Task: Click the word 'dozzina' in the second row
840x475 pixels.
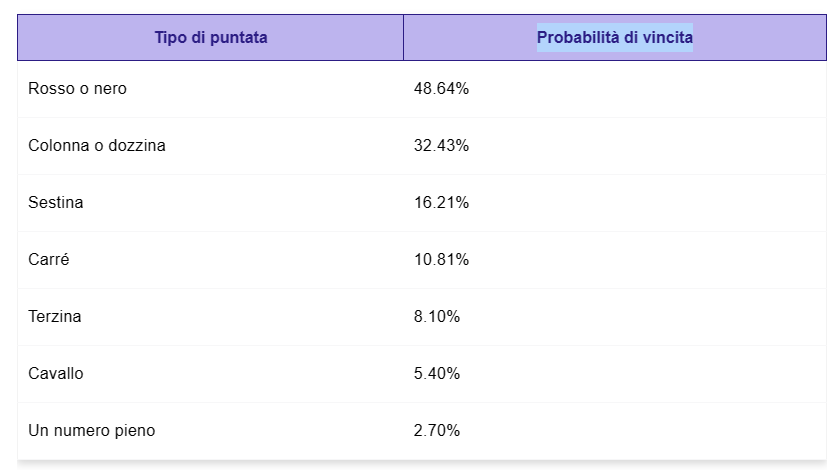Action: click(137, 146)
